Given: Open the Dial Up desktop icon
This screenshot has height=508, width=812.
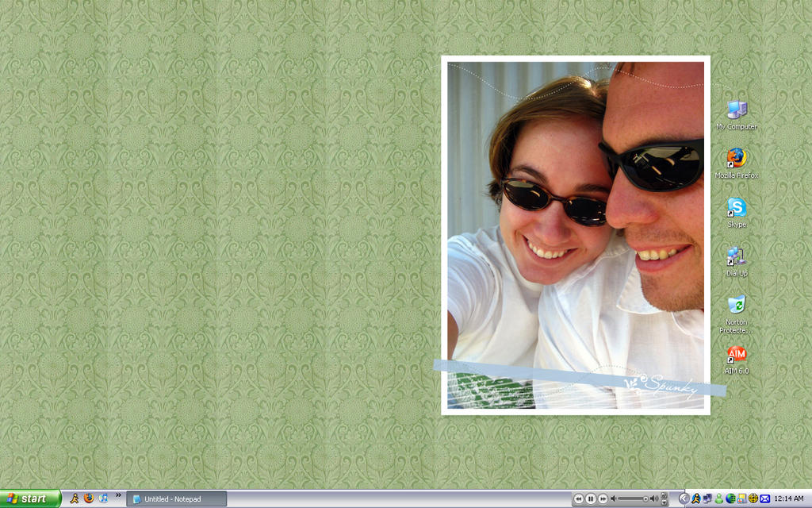Looking at the screenshot, I should (x=736, y=256).
